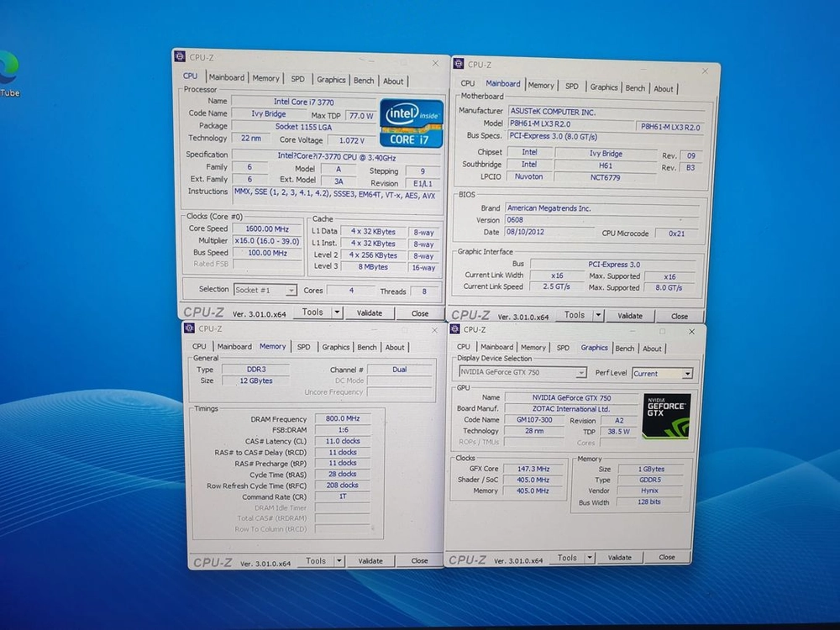The width and height of the screenshot is (840, 630).
Task: Open Perf Level Current dropdown
Action: pos(687,374)
